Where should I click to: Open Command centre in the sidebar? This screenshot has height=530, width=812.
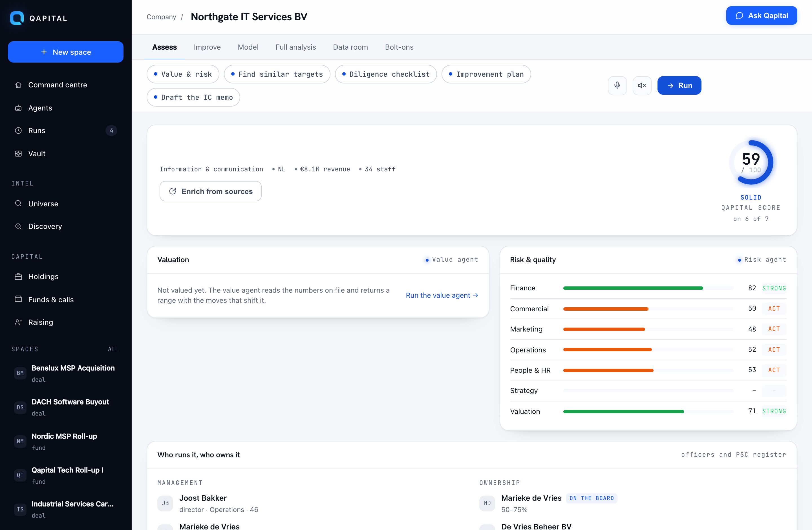[x=65, y=85]
